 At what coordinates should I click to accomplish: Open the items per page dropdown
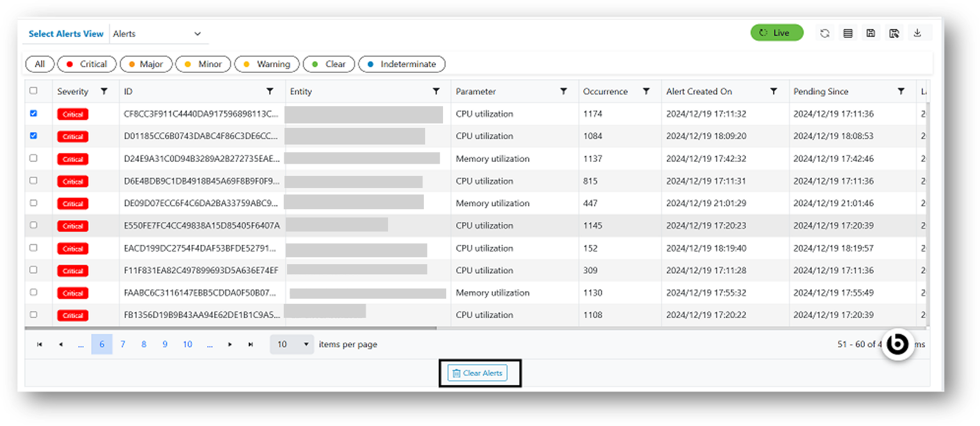pyautogui.click(x=292, y=344)
